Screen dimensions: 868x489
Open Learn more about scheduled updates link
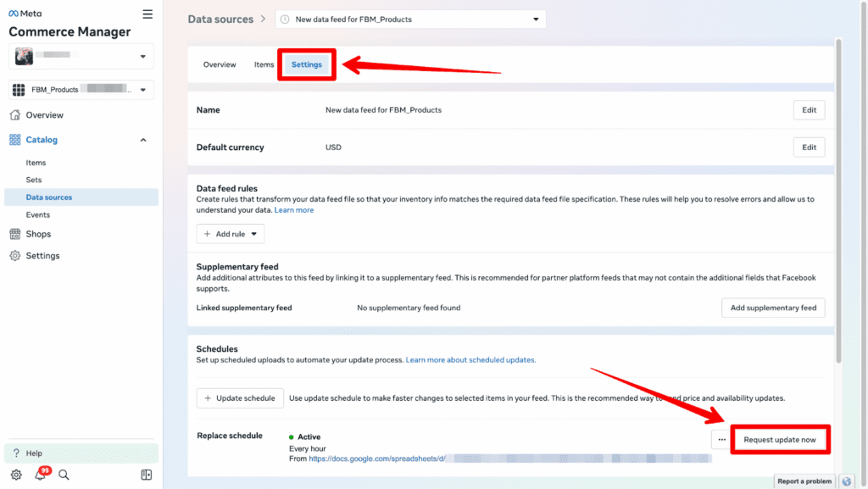coord(470,360)
